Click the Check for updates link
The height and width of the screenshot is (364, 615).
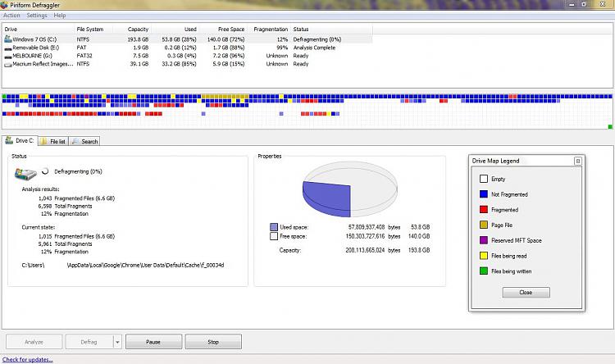coord(27,359)
